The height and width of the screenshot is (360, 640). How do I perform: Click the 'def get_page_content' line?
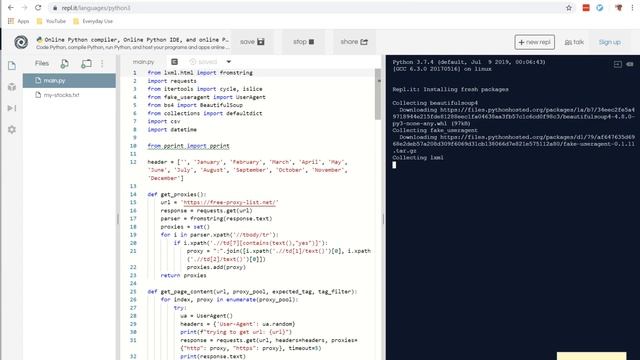[252, 291]
